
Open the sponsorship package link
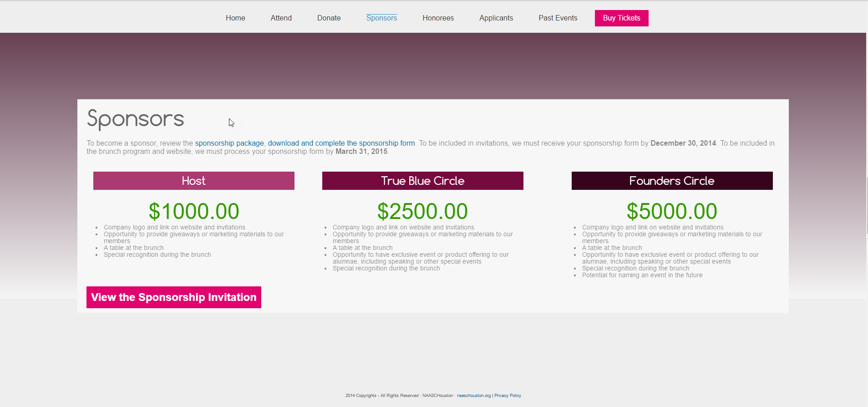coord(229,143)
